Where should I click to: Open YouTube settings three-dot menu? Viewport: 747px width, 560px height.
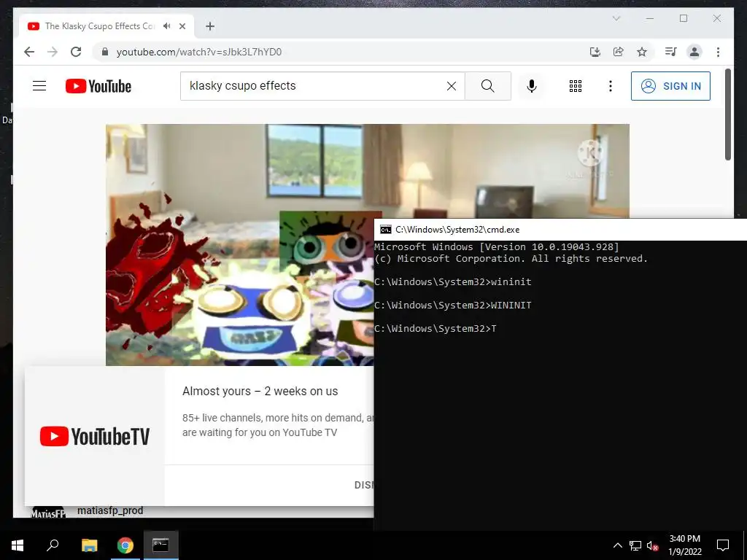point(611,86)
